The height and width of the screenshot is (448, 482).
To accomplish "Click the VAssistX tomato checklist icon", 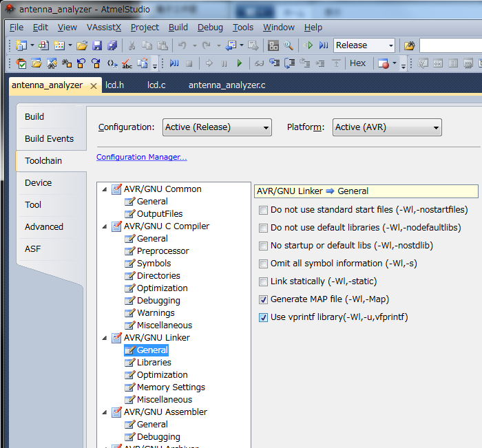I will coord(21,63).
